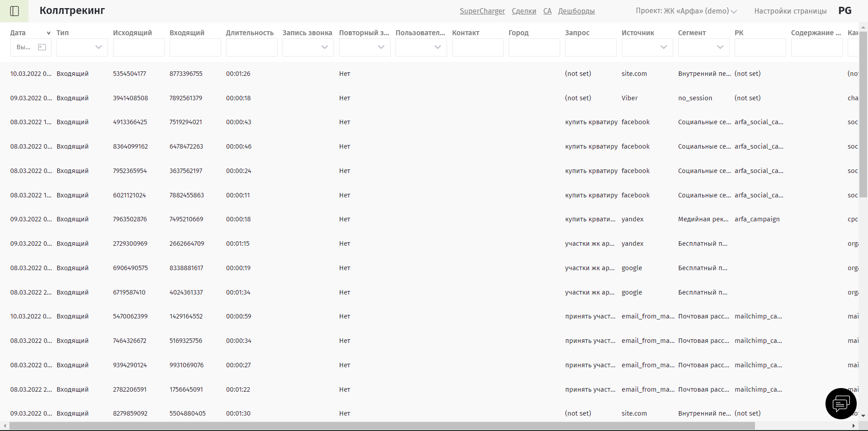Open the Сделки link
This screenshot has width=868, height=431.
click(x=524, y=11)
